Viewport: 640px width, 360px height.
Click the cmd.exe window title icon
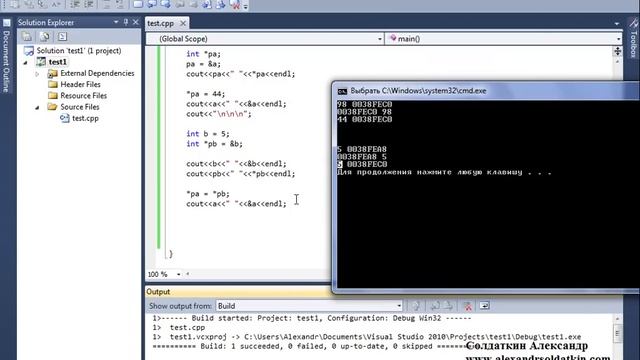pos(342,91)
